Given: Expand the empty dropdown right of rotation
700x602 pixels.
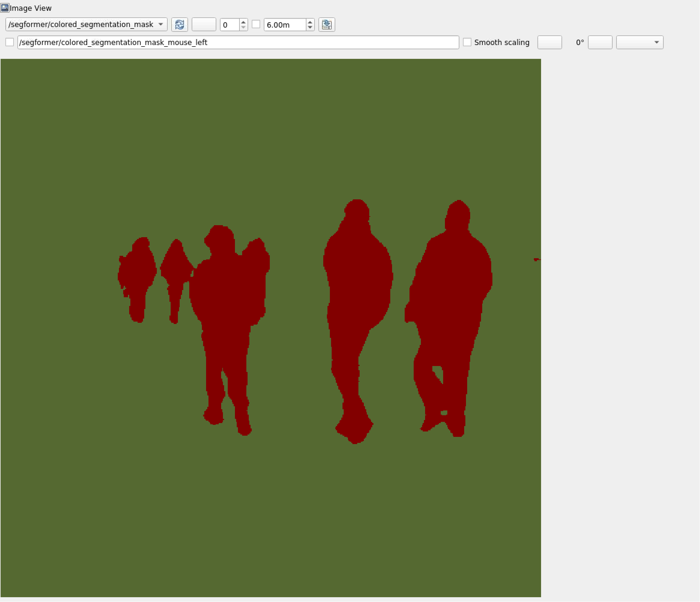Looking at the screenshot, I should pyautogui.click(x=639, y=42).
